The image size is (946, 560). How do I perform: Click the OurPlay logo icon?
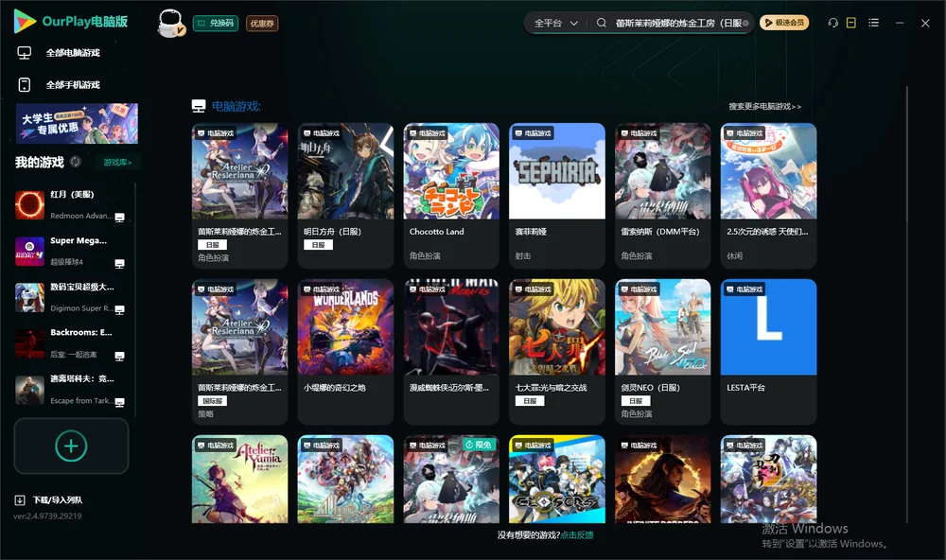tap(25, 22)
